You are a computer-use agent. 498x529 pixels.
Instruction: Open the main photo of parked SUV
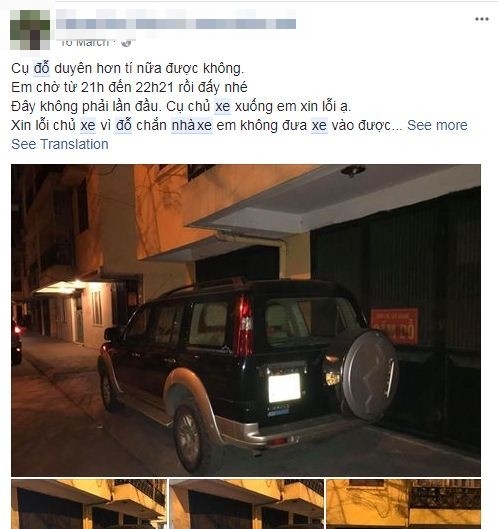pos(246,320)
